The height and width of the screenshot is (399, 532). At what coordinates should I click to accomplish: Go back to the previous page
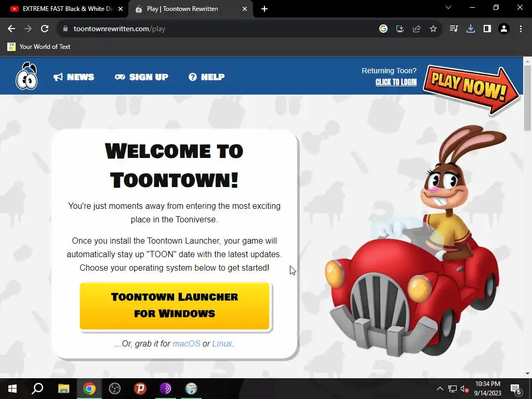point(11,29)
